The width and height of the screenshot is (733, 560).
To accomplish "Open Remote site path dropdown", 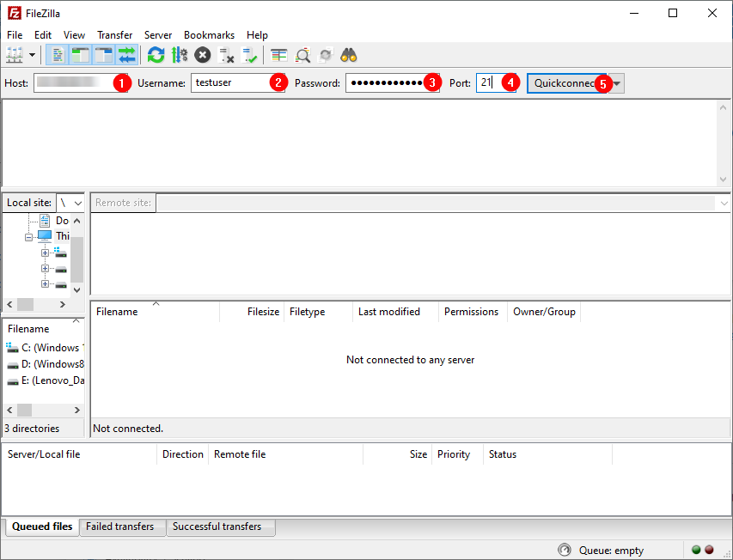I will (724, 204).
